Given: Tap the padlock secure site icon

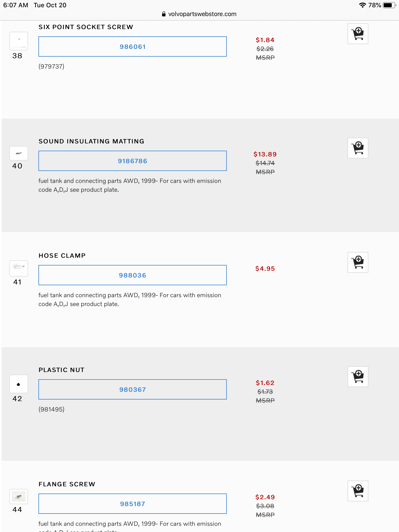Looking at the screenshot, I should click(164, 14).
